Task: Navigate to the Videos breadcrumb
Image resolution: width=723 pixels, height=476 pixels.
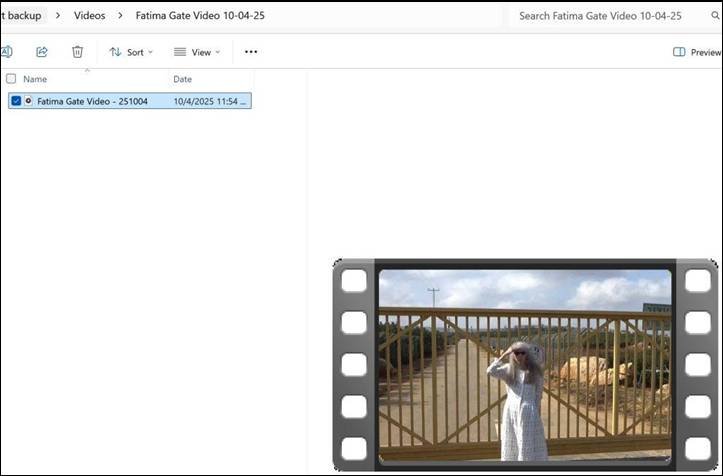Action: tap(89, 16)
